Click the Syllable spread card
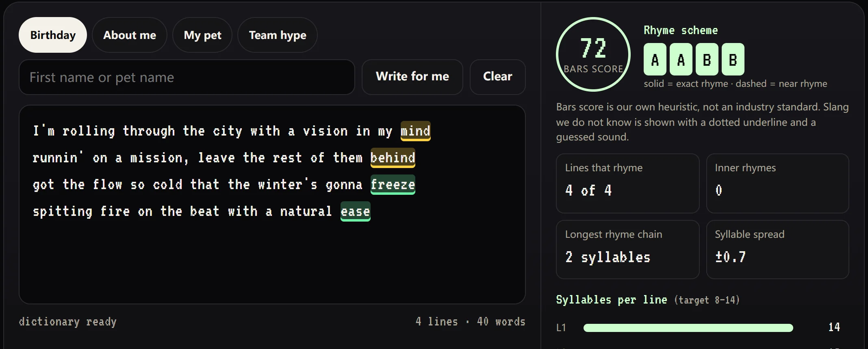The width and height of the screenshot is (868, 349). pos(778,250)
